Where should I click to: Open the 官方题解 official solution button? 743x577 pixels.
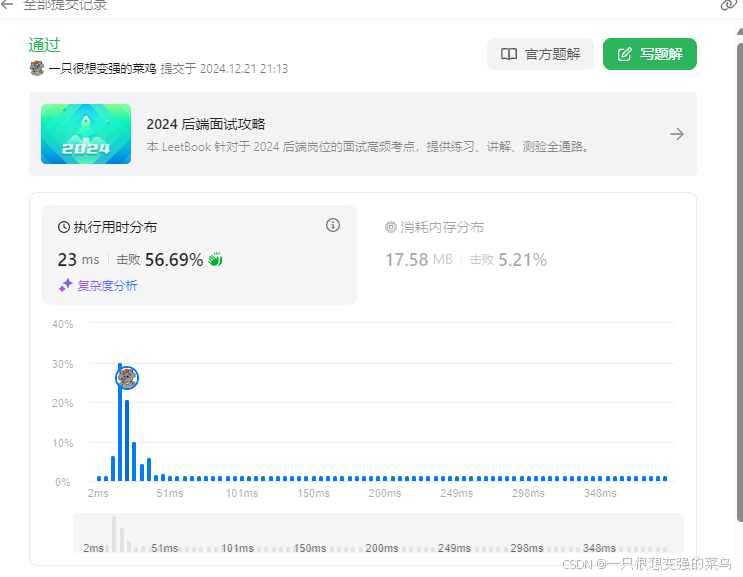(541, 54)
